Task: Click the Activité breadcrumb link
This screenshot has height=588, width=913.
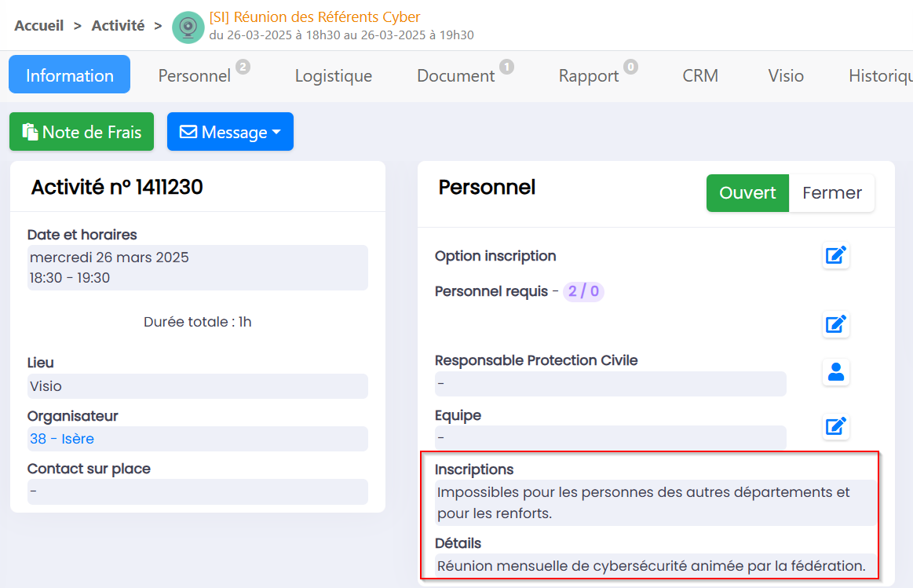Action: pos(118,26)
